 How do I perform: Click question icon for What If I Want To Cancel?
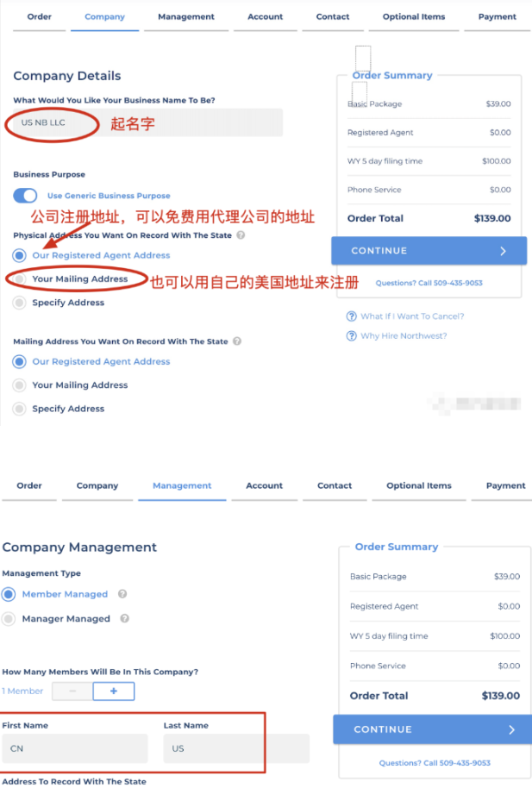pos(352,316)
